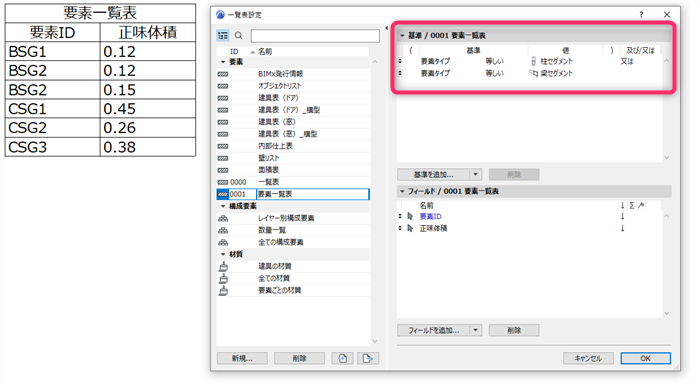Screen dimensions: 700x387
Task: Click the 基準を追加... button
Action: tap(433, 175)
